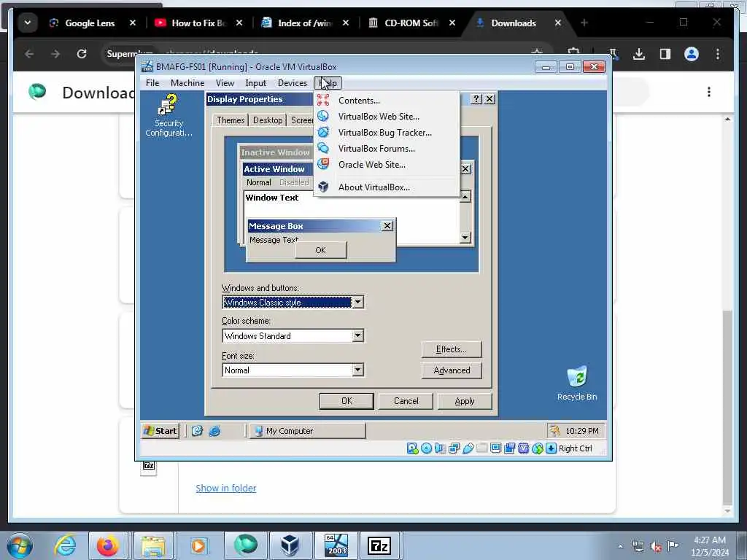Reload the browser page
The image size is (747, 560).
82,54
